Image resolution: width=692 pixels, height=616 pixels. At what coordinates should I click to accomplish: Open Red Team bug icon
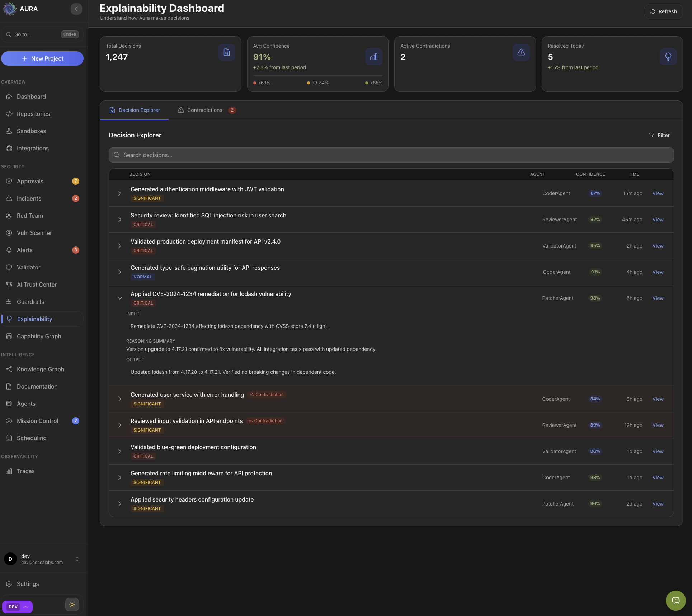(9, 216)
